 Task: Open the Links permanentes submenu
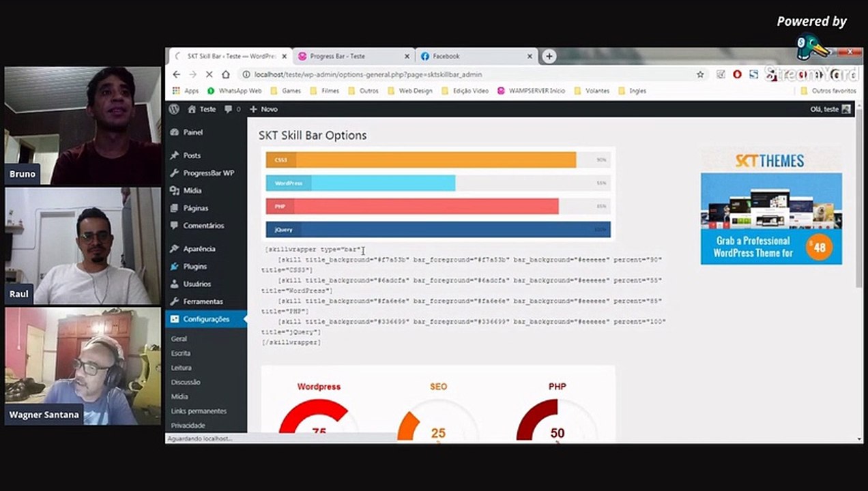[199, 411]
